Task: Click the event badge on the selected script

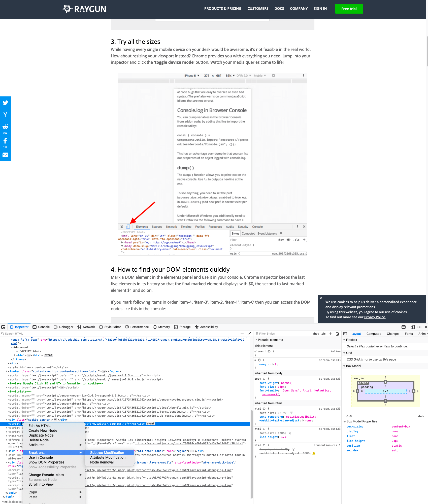Action: coord(150,424)
